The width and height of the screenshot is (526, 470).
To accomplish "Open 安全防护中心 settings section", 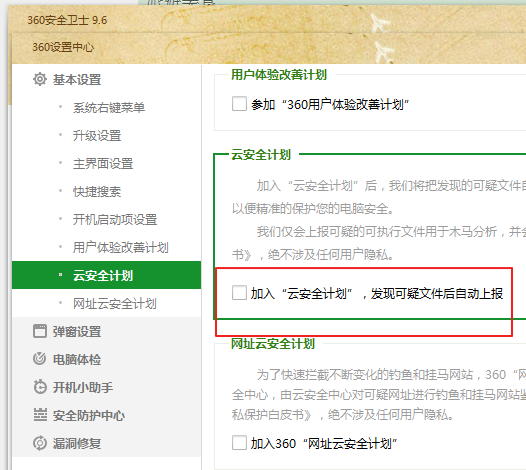I will point(89,416).
